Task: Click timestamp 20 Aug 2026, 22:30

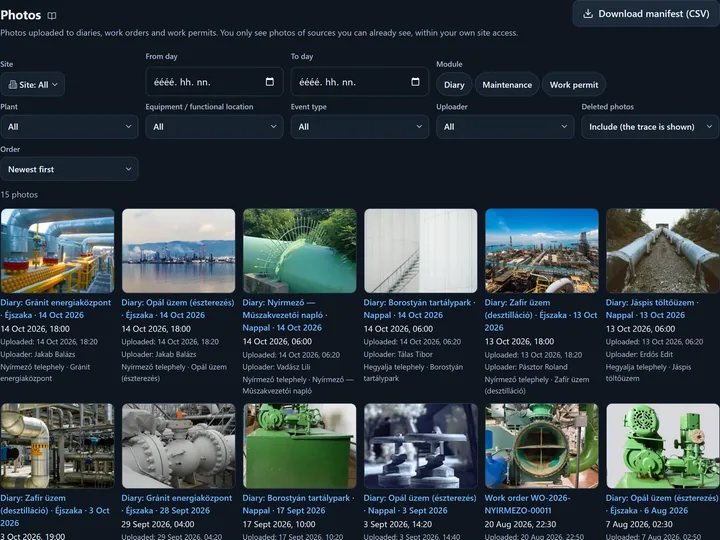Action: coord(520,524)
